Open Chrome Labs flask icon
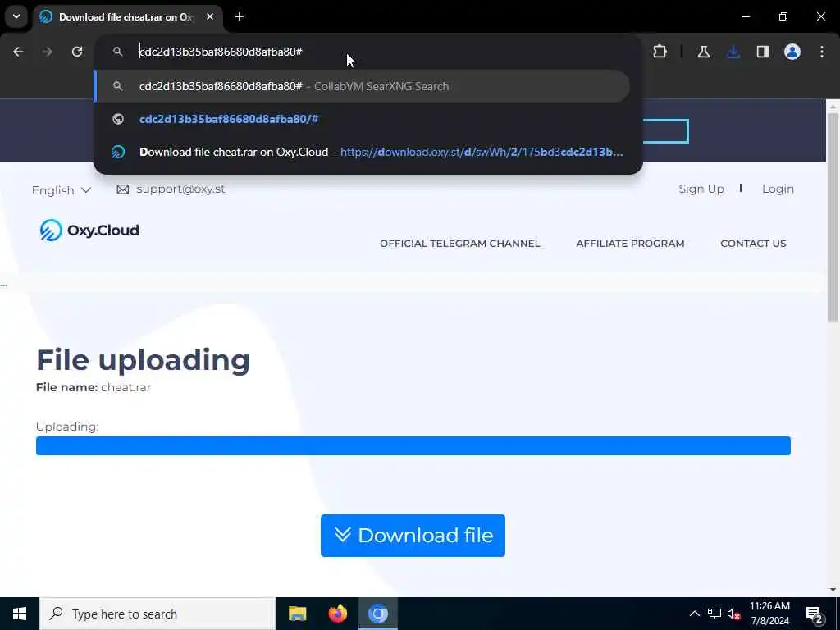 tap(703, 52)
